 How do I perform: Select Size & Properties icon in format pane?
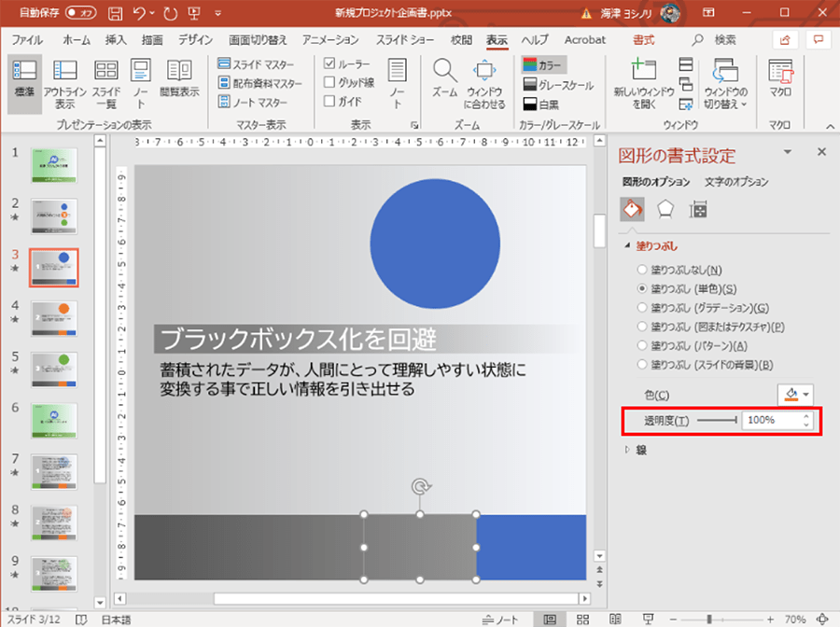697,209
